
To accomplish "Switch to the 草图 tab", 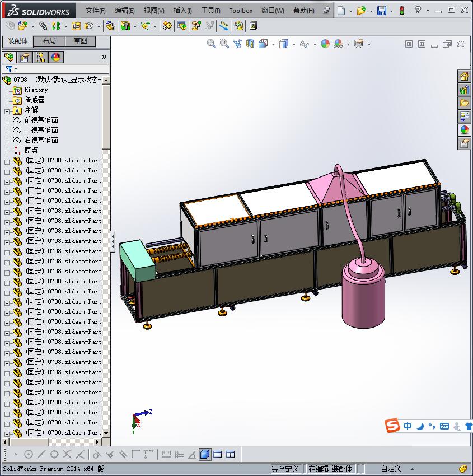I will pos(81,41).
